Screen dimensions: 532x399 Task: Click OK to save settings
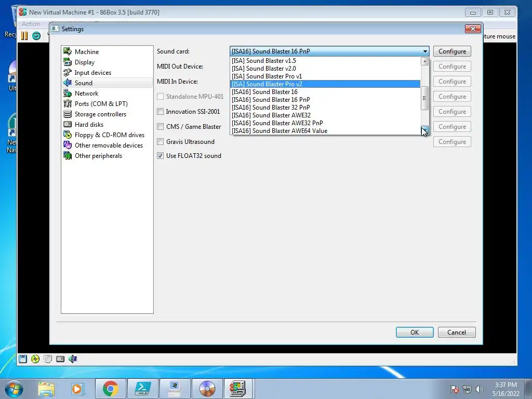(x=415, y=332)
